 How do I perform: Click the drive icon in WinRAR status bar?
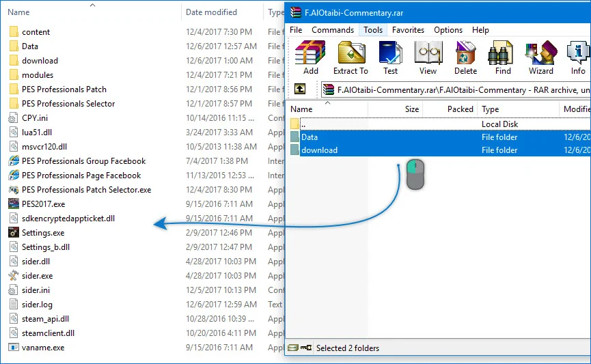click(293, 348)
